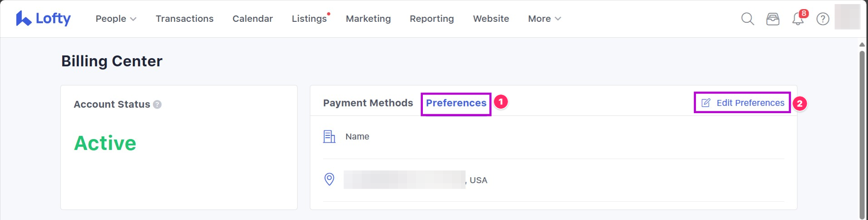
Task: Switch to the Payment Methods tab
Action: [x=368, y=103]
